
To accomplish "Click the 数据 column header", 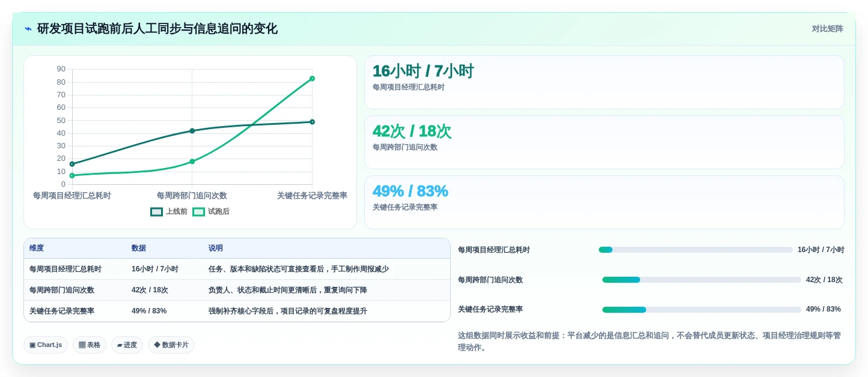I will tap(139, 248).
